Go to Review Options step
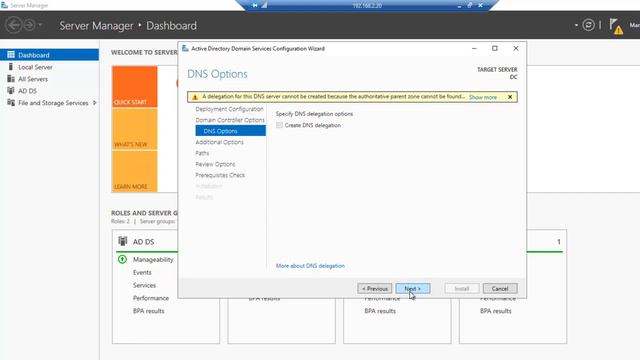Image resolution: width=640 pixels, height=360 pixels. pyautogui.click(x=215, y=164)
